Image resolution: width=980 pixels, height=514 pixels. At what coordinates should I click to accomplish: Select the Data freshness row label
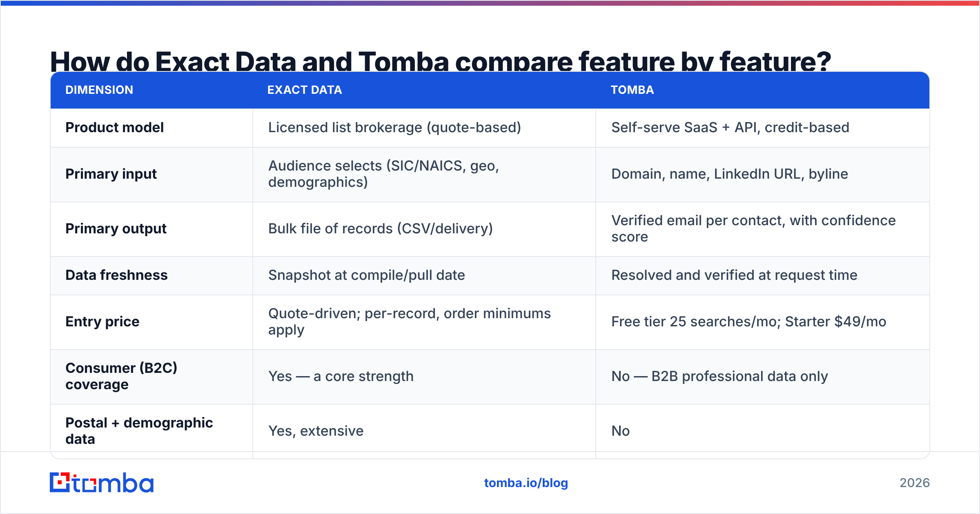click(116, 275)
